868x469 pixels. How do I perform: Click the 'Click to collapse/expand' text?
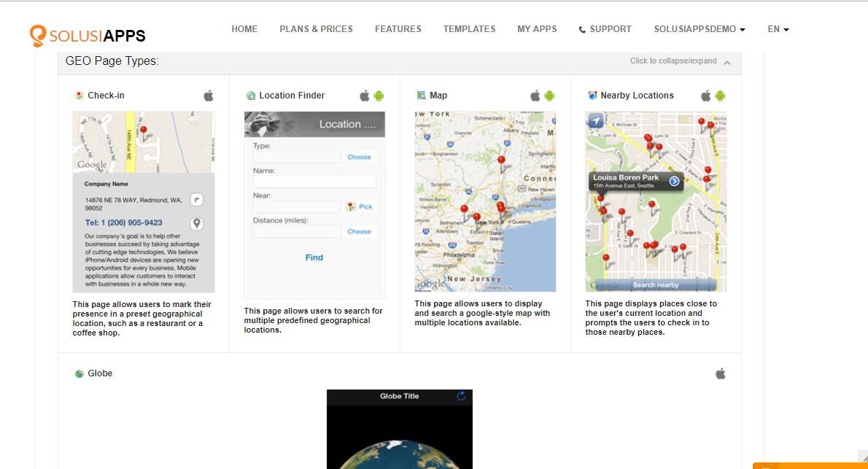tap(673, 61)
